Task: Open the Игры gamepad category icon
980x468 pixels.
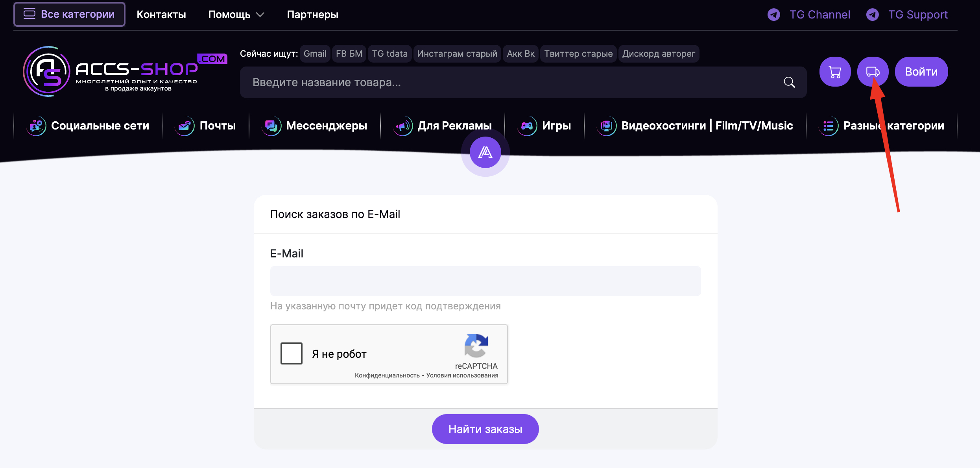Action: (527, 126)
